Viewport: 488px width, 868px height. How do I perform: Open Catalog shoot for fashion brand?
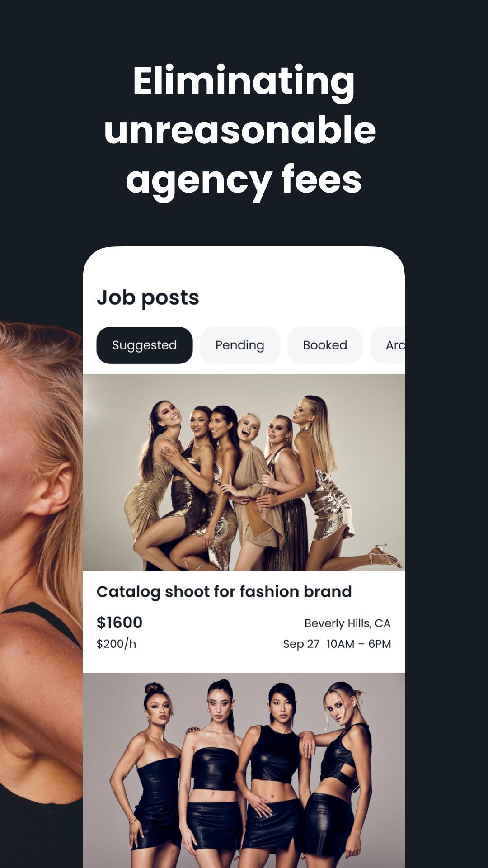224,592
